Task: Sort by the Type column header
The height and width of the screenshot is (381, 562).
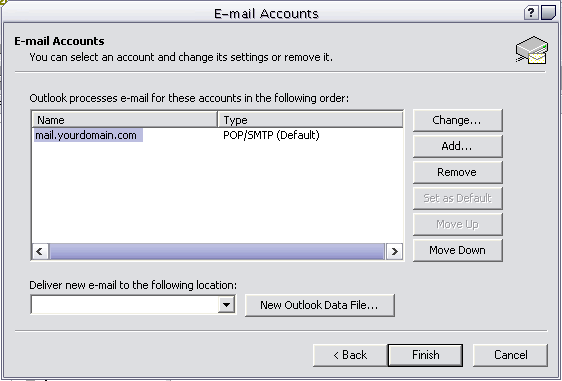Action: 310,120
